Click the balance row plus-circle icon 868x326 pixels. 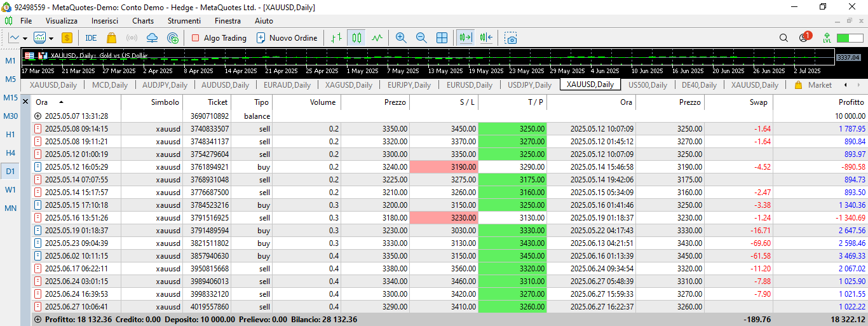point(37,116)
